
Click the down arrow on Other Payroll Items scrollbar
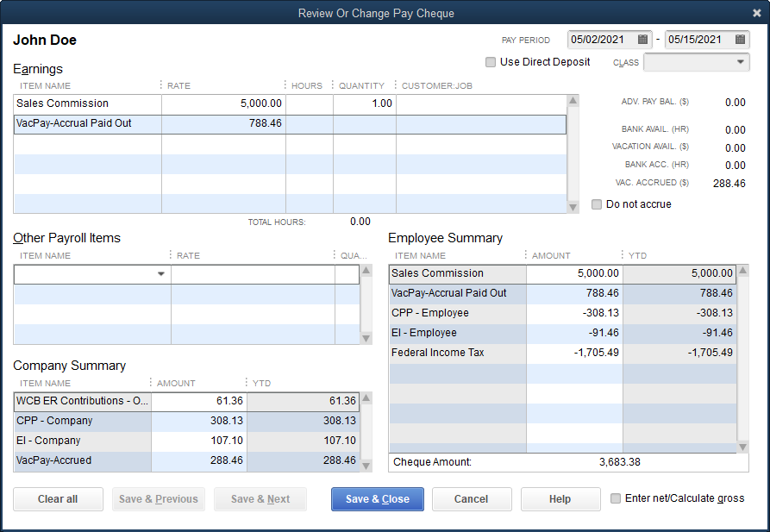click(366, 337)
